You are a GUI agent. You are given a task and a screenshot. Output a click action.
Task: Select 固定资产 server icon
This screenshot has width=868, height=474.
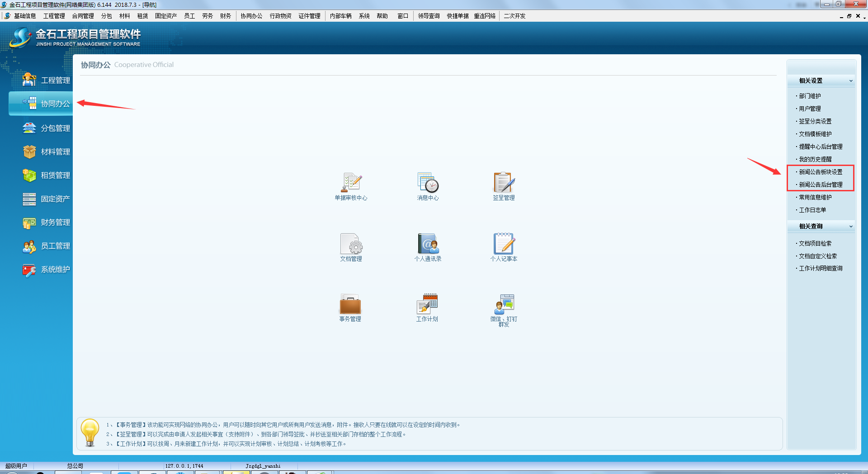click(x=29, y=199)
